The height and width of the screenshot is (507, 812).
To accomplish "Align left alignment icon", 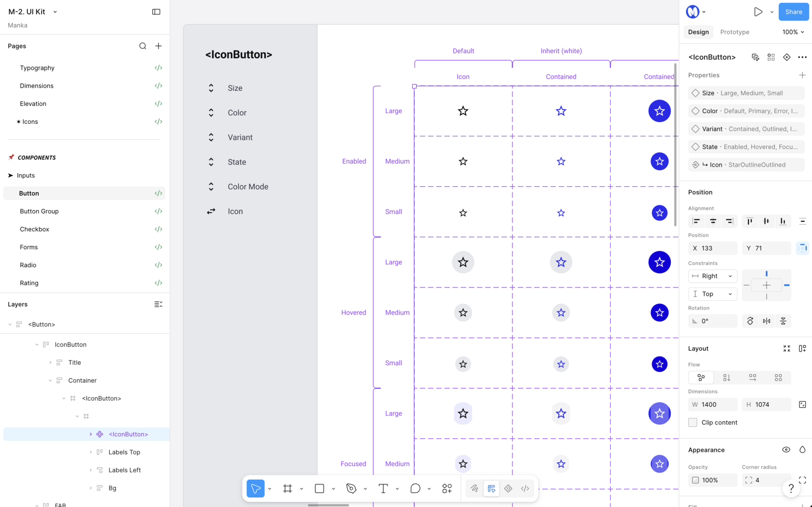I will click(x=696, y=221).
